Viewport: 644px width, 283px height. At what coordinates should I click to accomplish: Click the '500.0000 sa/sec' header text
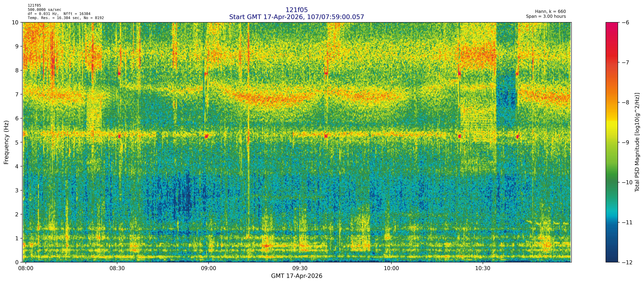pyautogui.click(x=44, y=10)
